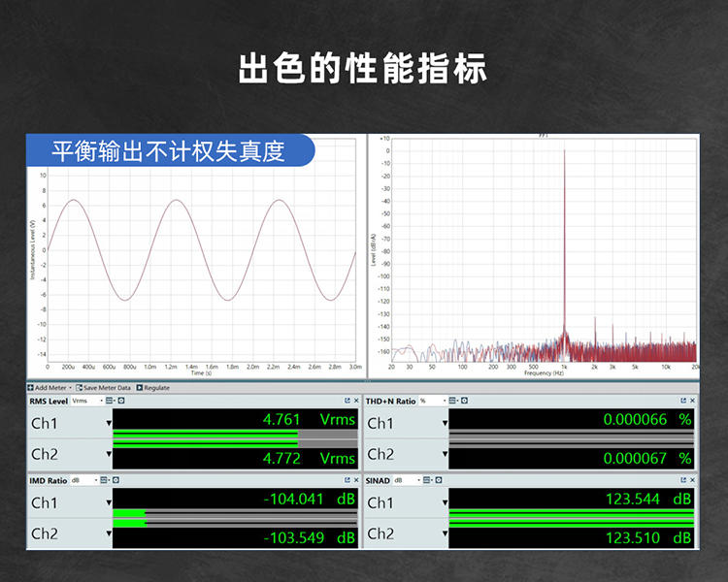Click the 1 kHz peak in FFT spectrum
728x582 pixels.
click(565, 242)
